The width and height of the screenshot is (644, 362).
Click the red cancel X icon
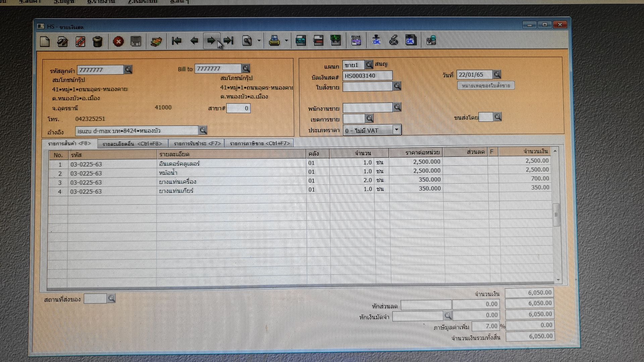[118, 42]
